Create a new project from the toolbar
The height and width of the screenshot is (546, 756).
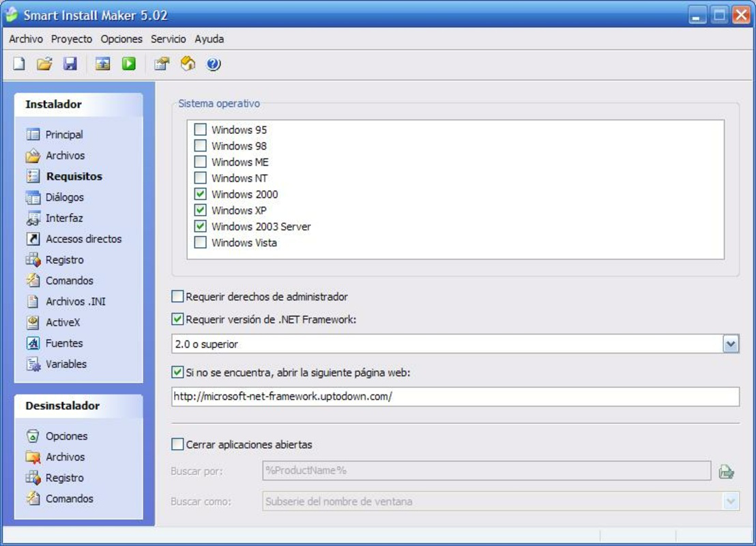pos(19,63)
